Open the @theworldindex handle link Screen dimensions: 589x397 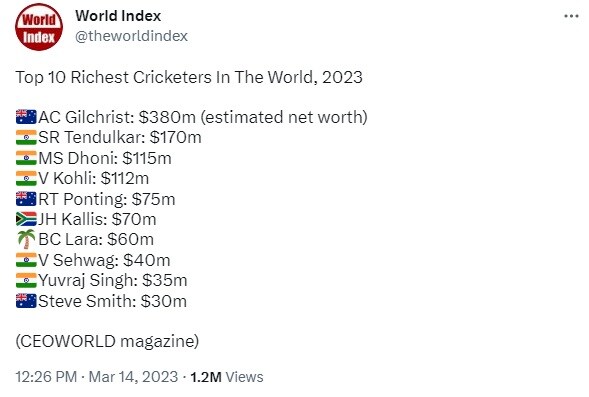[x=131, y=36]
